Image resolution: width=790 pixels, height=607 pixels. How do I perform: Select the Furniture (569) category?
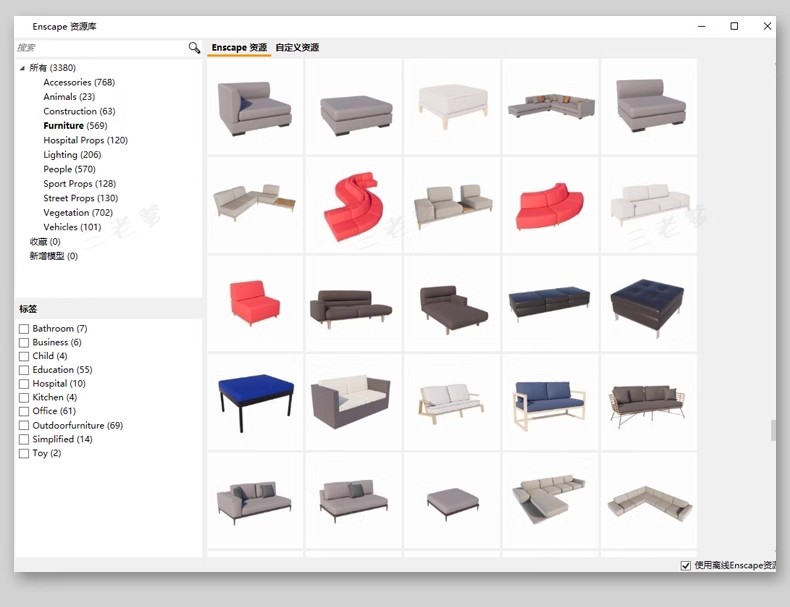point(75,125)
